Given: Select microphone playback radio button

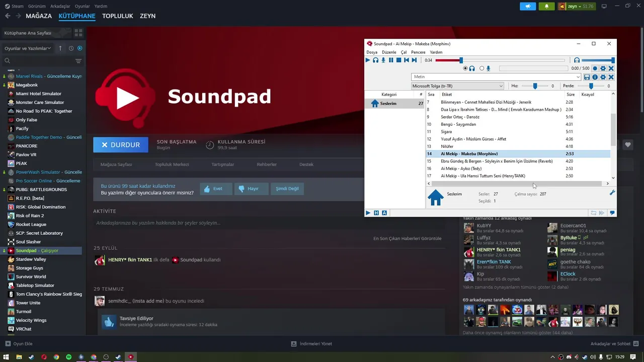Looking at the screenshot, I should (481, 68).
